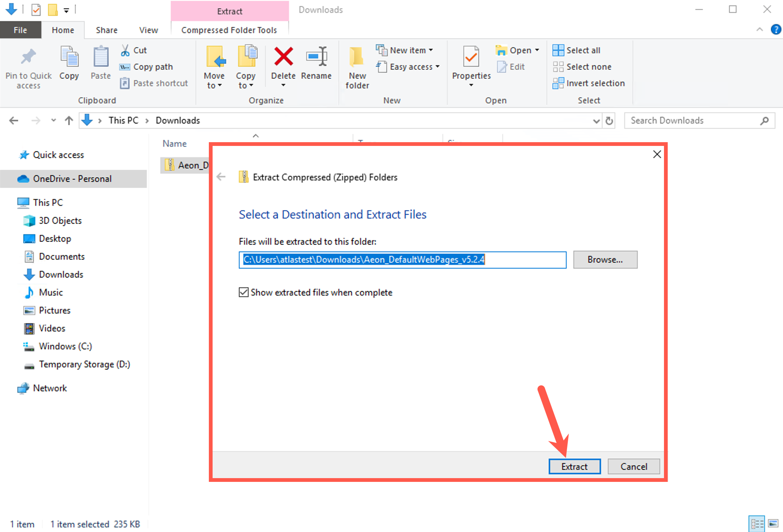Select the Rename tool
Screen dimensions: 783x532
[x=316, y=66]
